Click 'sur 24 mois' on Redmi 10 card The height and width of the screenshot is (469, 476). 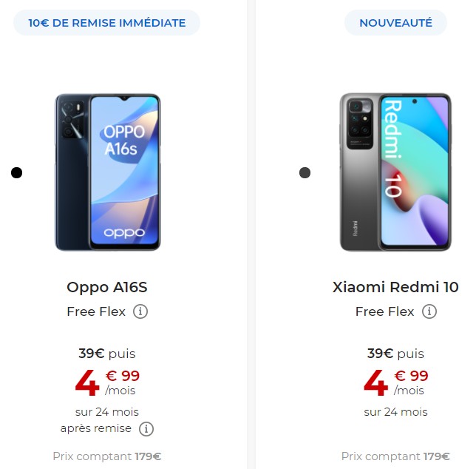click(x=395, y=412)
